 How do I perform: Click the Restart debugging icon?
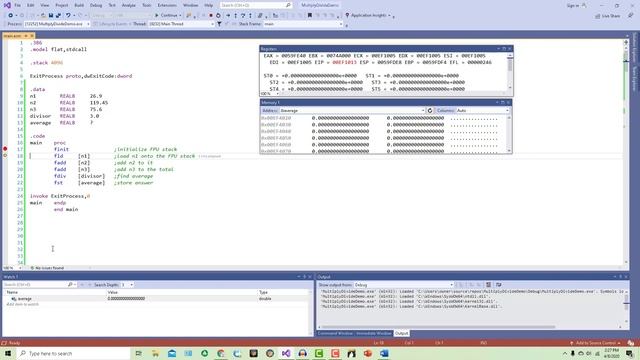point(218,15)
